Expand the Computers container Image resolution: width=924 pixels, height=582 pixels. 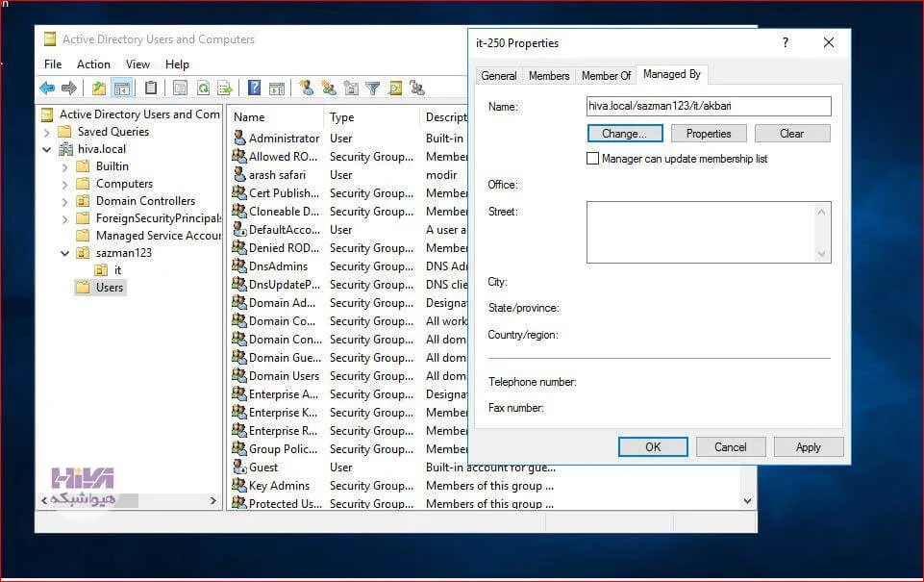[64, 185]
